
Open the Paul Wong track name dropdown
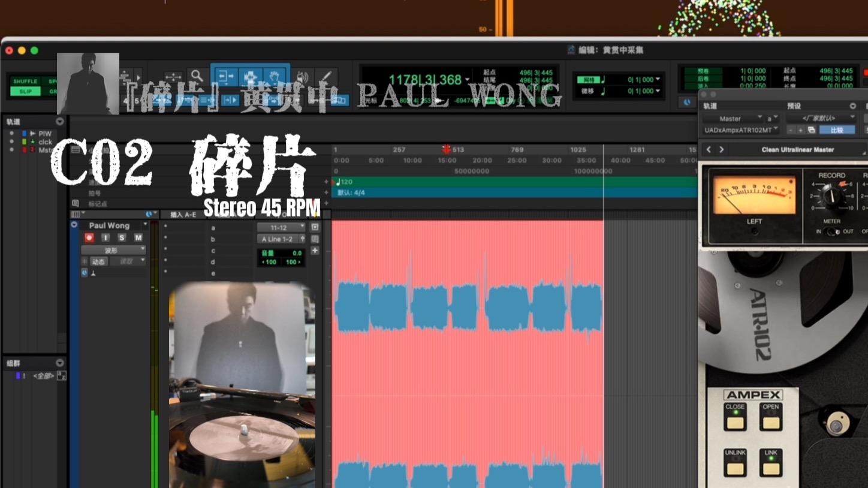[144, 225]
